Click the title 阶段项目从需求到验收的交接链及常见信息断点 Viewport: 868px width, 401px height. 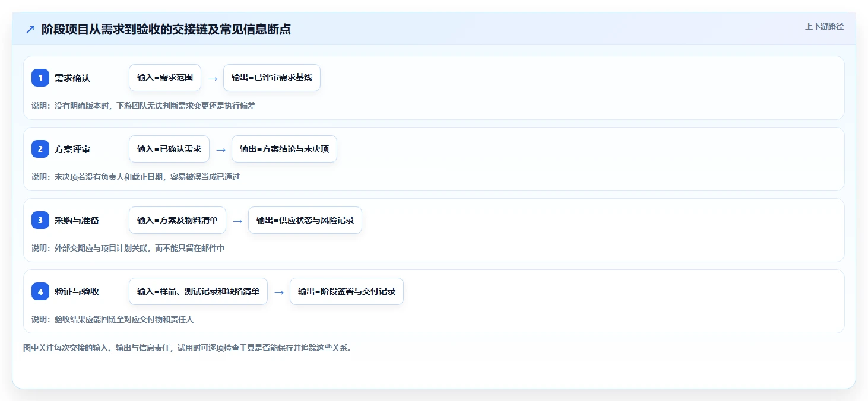coord(166,30)
